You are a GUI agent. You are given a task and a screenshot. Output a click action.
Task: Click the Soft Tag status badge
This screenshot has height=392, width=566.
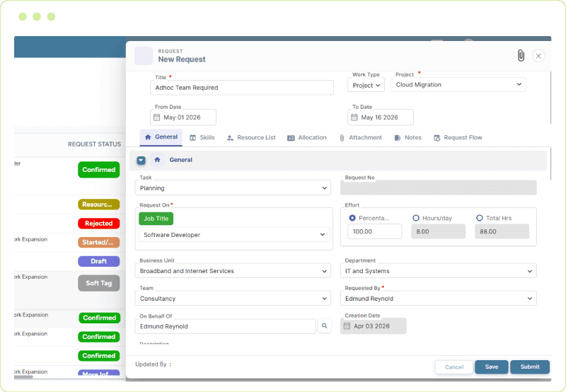pos(98,283)
